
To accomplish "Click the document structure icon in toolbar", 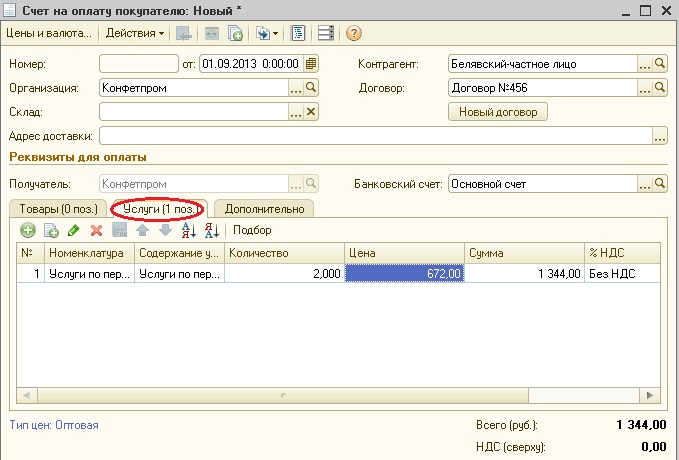I will pyautogui.click(x=298, y=33).
